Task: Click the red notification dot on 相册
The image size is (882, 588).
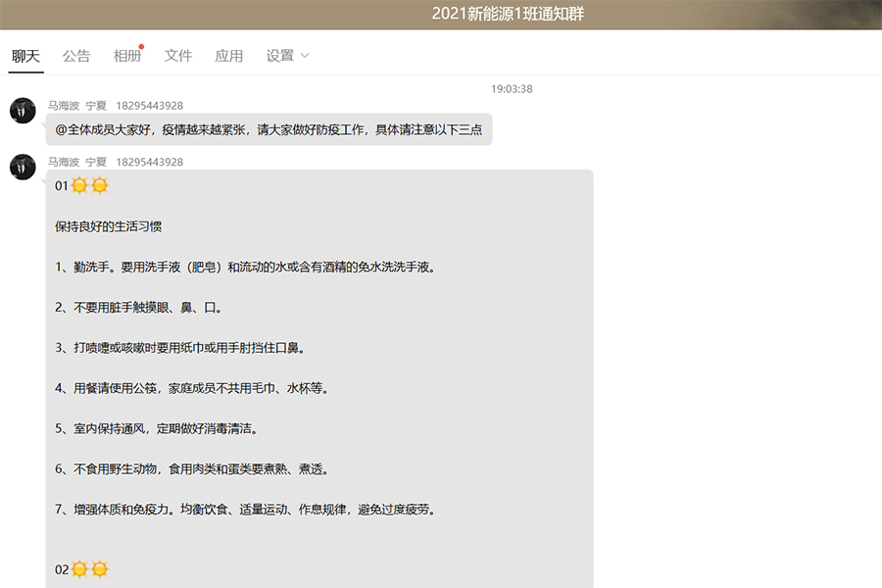Action: pyautogui.click(x=142, y=47)
